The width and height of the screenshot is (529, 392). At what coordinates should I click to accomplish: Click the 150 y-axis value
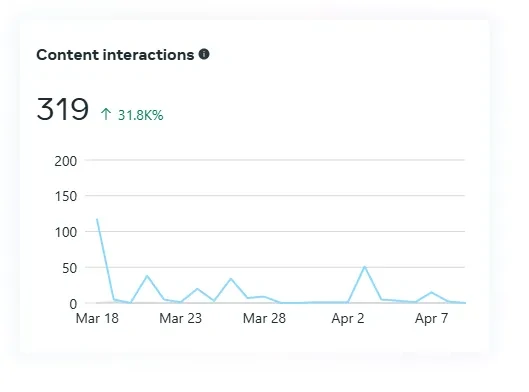66,196
